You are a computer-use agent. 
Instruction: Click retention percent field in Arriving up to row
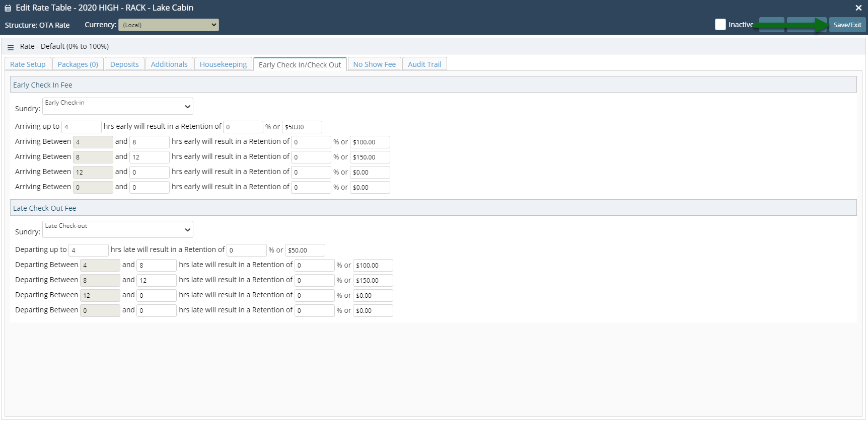click(243, 127)
